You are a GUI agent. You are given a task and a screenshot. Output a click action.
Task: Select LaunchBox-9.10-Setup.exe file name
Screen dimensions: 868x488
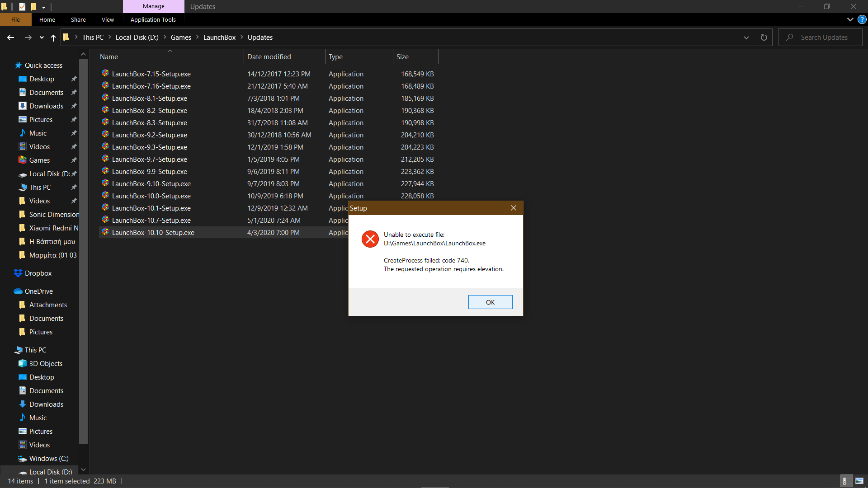click(x=151, y=184)
